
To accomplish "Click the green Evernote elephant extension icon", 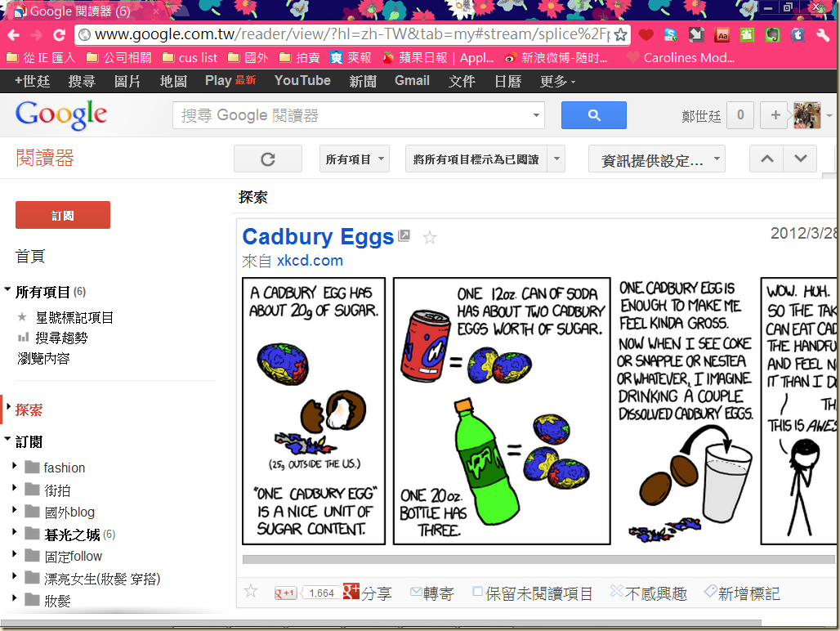I will [x=772, y=35].
